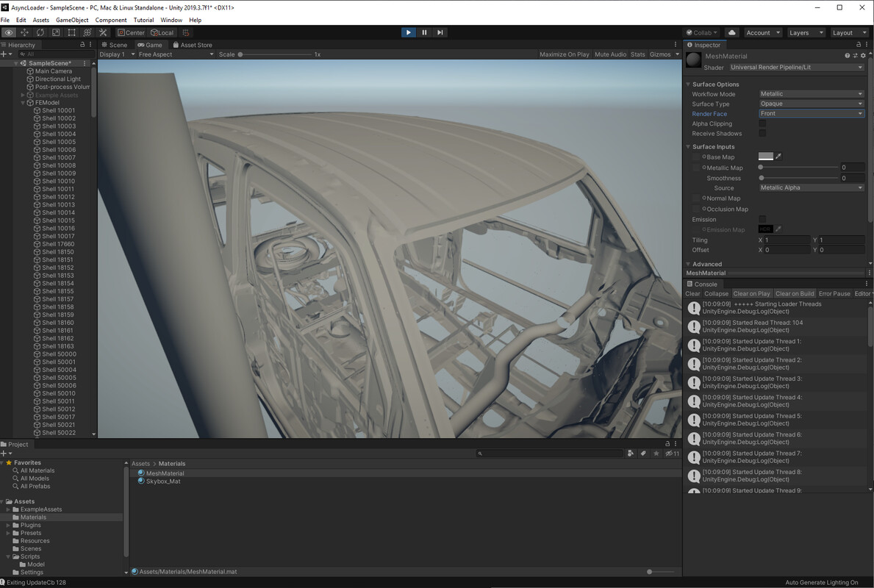
Task: Select the Rotate tool
Action: (x=40, y=32)
